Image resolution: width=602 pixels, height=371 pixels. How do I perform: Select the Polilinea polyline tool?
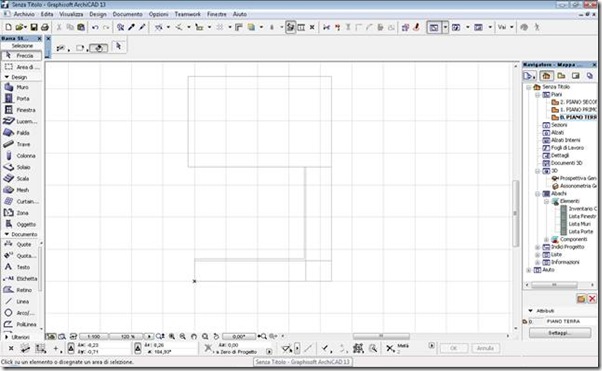[21, 324]
